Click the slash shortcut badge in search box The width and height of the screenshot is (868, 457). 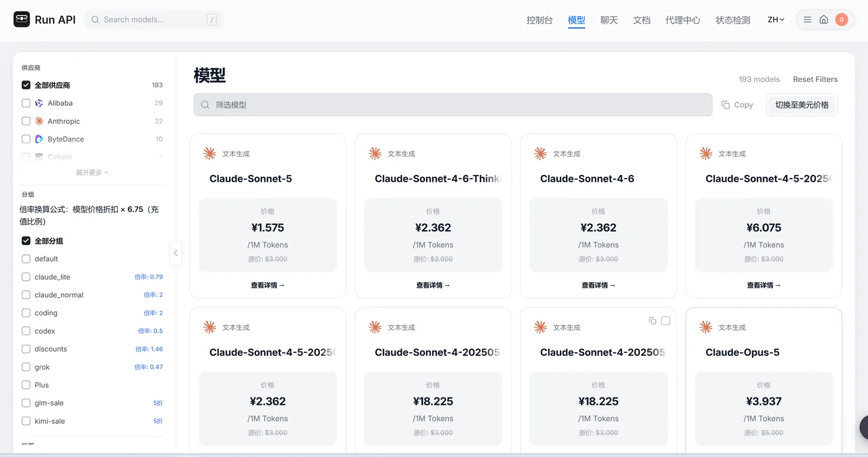tap(212, 20)
